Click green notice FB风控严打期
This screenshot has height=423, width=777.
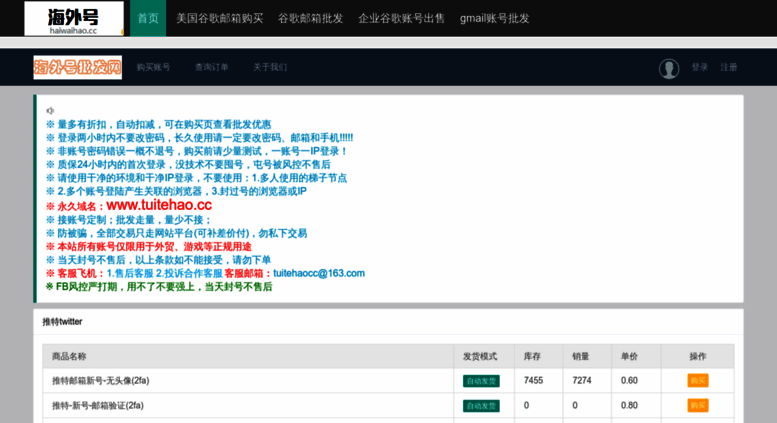point(159,287)
